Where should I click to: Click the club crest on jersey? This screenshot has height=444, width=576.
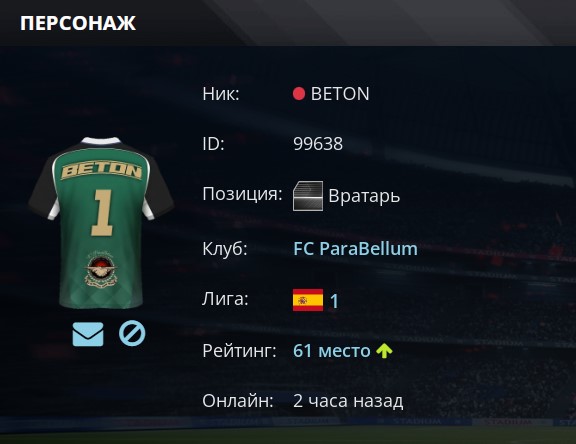101,269
